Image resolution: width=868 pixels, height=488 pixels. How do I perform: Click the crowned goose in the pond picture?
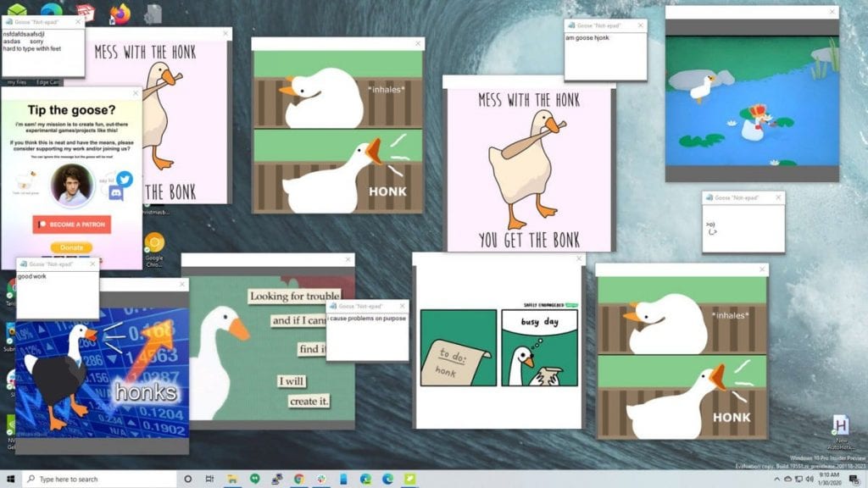coord(755,123)
